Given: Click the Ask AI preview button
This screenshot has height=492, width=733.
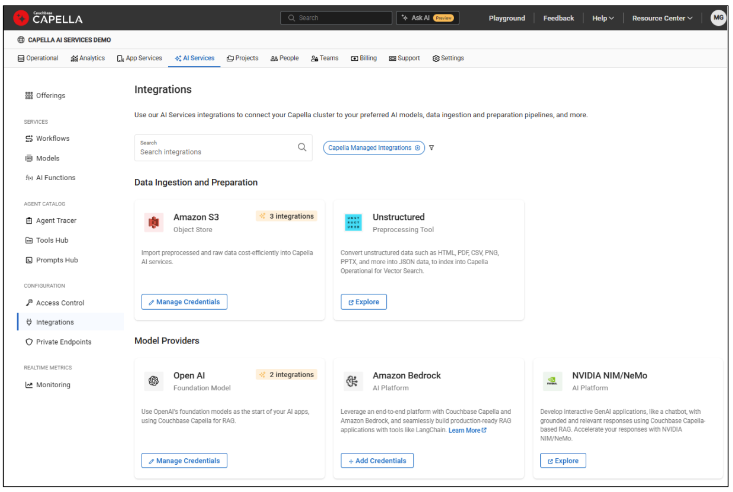Looking at the screenshot, I should click(x=428, y=18).
